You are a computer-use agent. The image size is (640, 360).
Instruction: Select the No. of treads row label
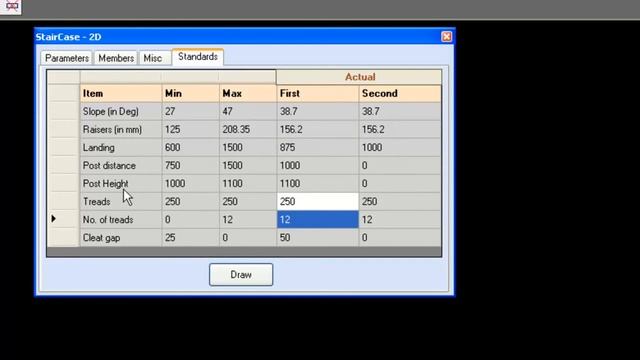pos(121,220)
